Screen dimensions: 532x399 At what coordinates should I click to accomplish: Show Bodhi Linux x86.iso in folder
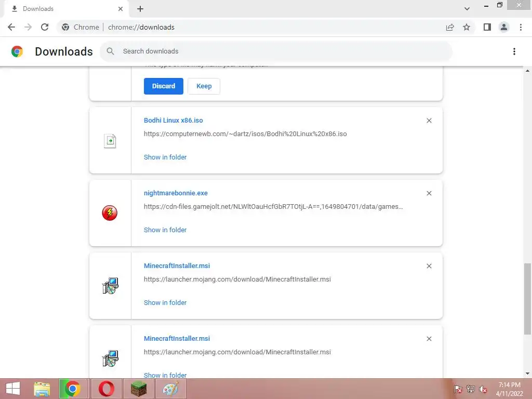[x=165, y=157]
